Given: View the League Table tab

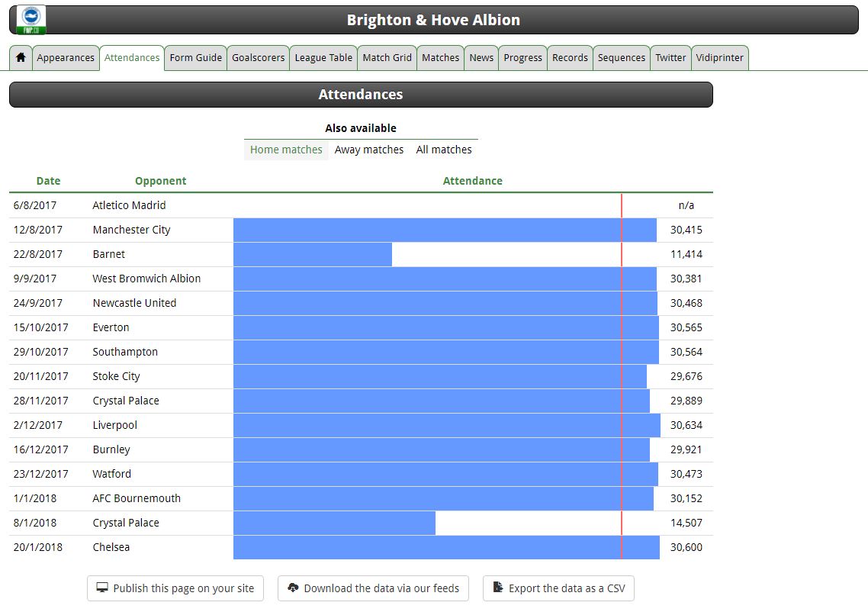Looking at the screenshot, I should pos(323,57).
